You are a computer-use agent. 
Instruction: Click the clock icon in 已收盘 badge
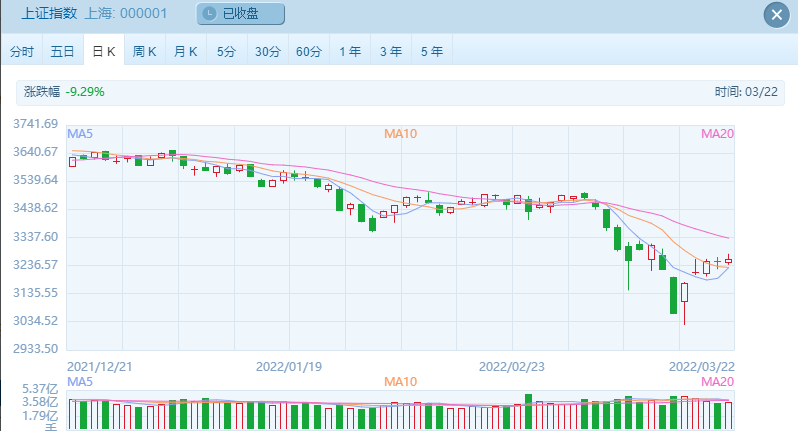[x=209, y=14]
